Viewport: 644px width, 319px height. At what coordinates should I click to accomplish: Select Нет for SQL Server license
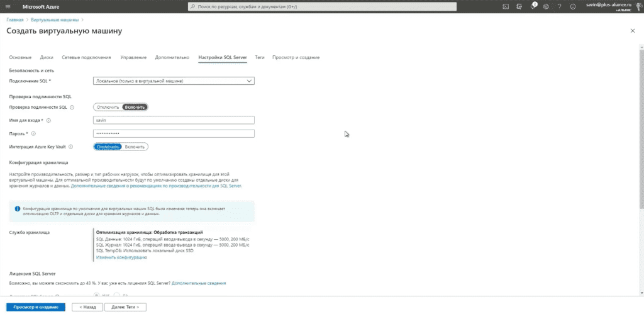tap(96, 294)
